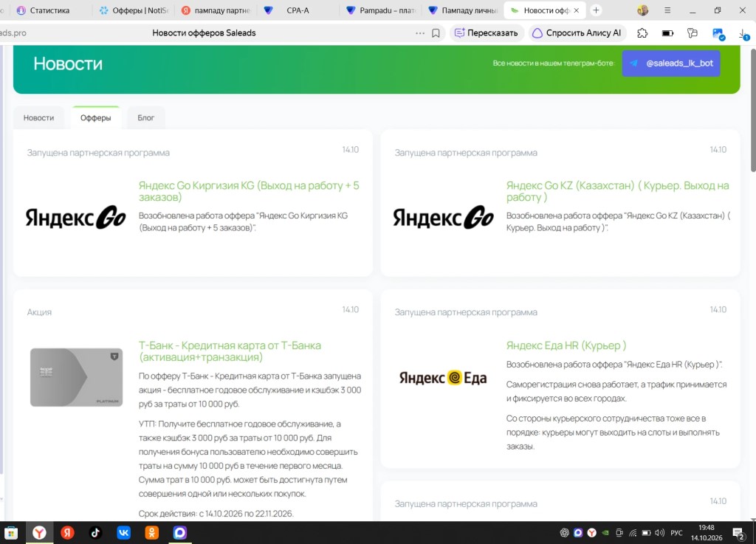Click the address bar page title field
Image resolution: width=756 pixels, height=544 pixels.
(x=204, y=33)
